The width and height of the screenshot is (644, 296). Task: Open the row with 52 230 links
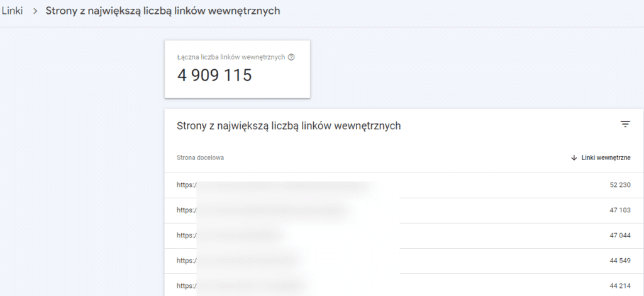click(404, 185)
